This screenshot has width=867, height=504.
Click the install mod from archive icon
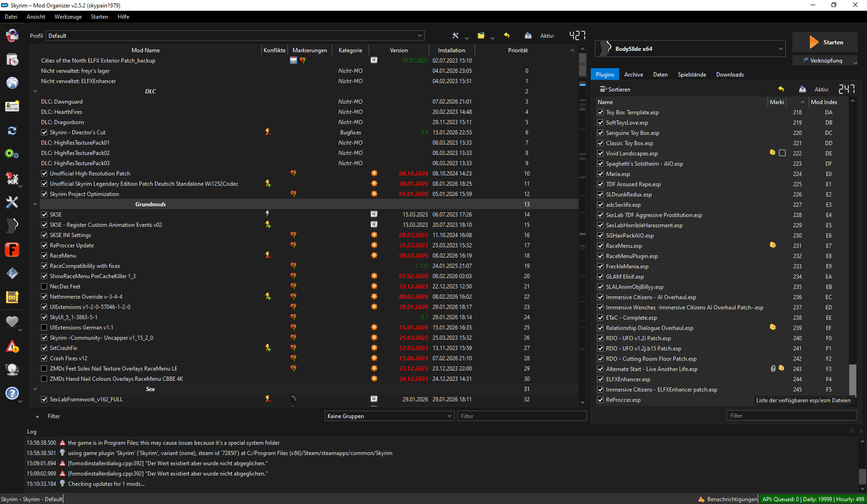click(12, 59)
